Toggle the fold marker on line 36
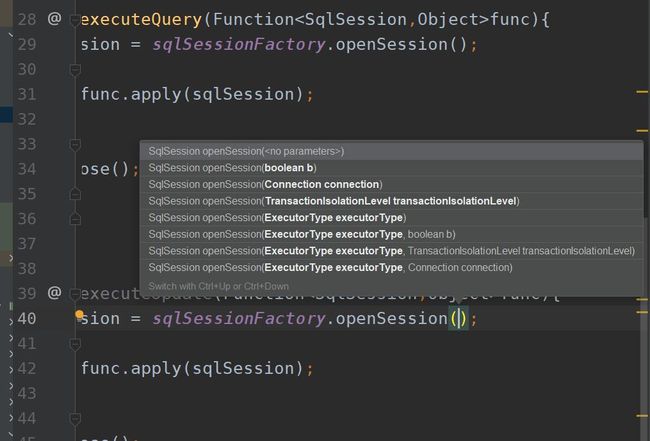The height and width of the screenshot is (441, 650). (x=75, y=218)
